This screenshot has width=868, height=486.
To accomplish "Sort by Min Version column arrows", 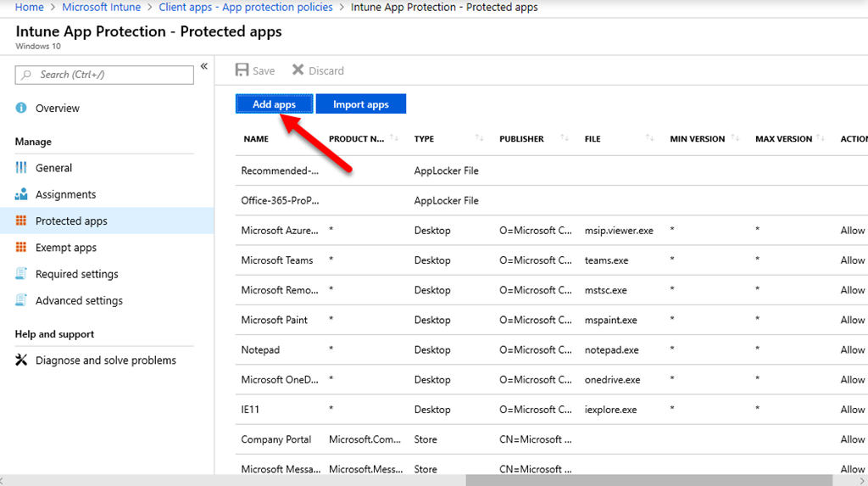I will (x=735, y=138).
